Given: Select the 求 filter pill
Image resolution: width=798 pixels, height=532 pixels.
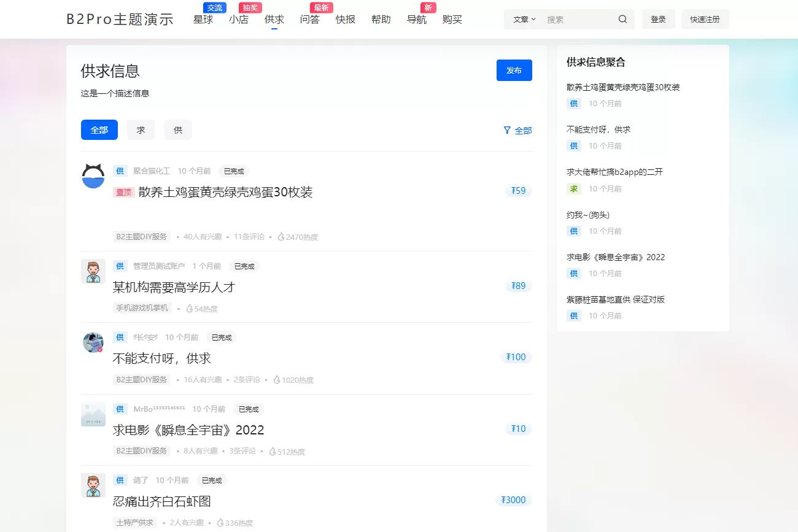Looking at the screenshot, I should [141, 130].
